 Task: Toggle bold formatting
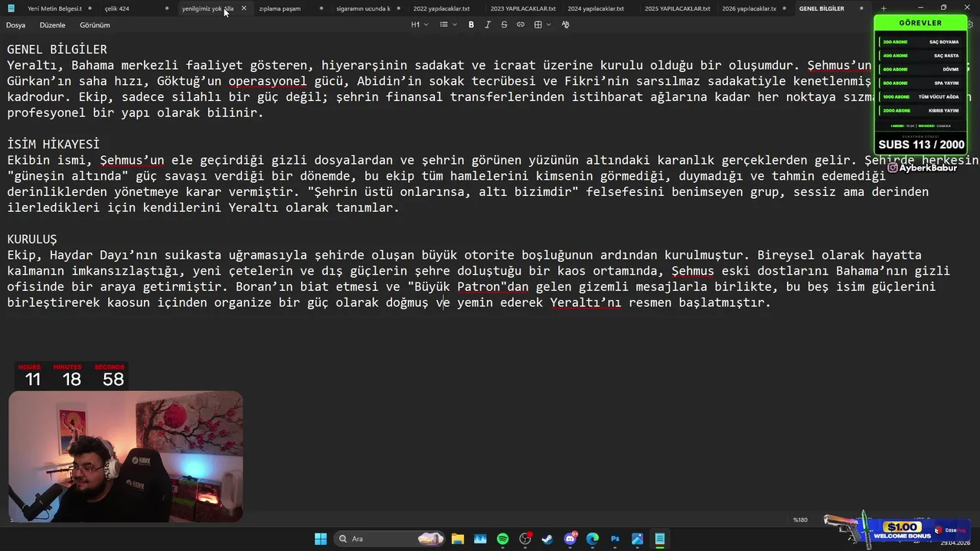point(471,24)
